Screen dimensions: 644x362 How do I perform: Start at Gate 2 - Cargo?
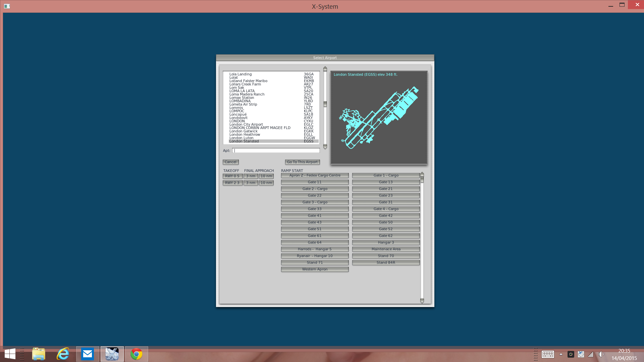click(x=315, y=189)
